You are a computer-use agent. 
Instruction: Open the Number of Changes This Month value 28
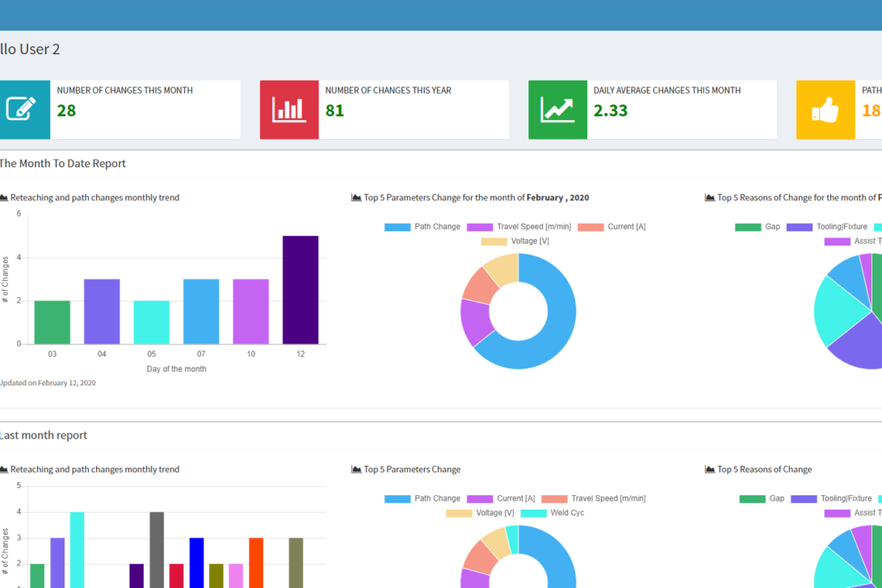(x=66, y=111)
